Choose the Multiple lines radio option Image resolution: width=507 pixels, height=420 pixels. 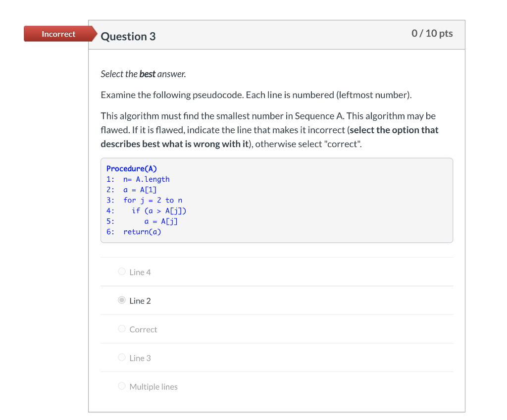coord(122,386)
